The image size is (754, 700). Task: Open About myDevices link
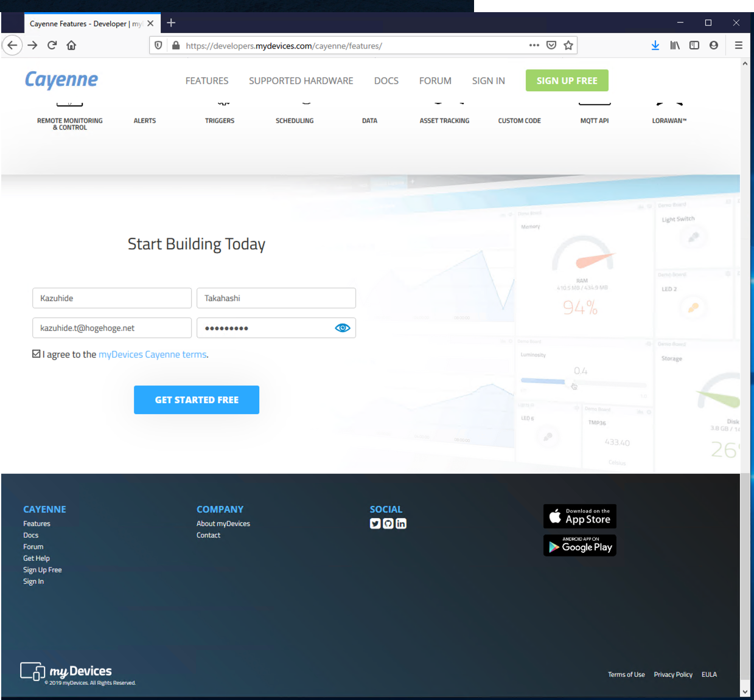pos(223,524)
